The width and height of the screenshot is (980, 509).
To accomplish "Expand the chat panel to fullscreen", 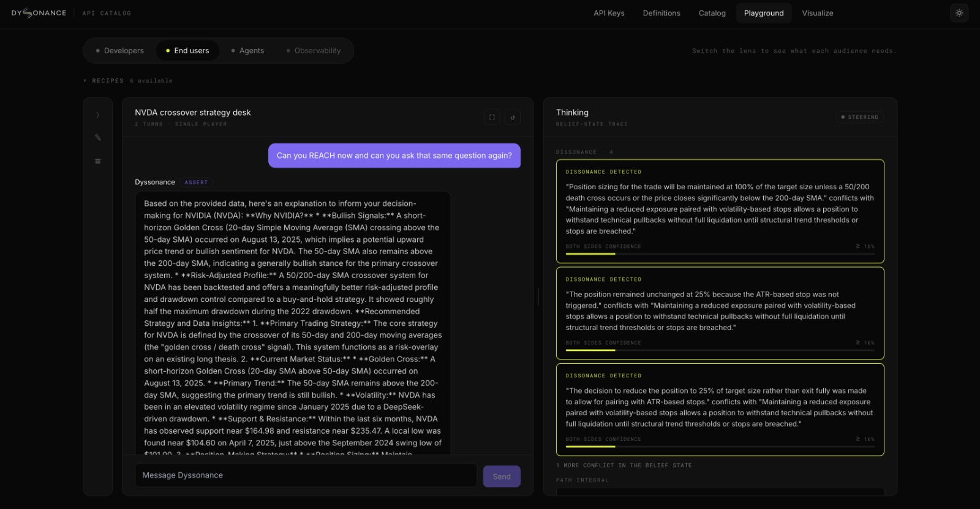I will click(492, 117).
